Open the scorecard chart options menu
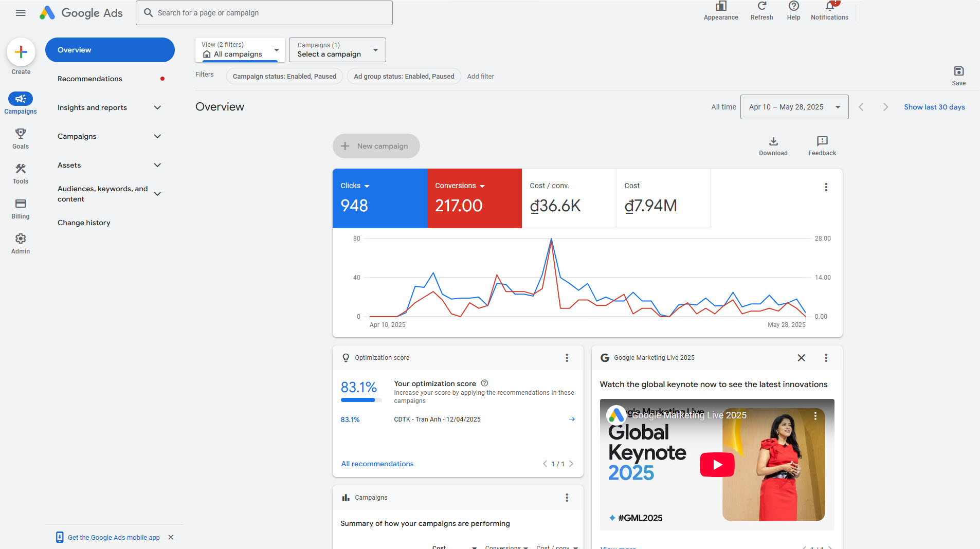This screenshot has width=980, height=549. click(826, 187)
